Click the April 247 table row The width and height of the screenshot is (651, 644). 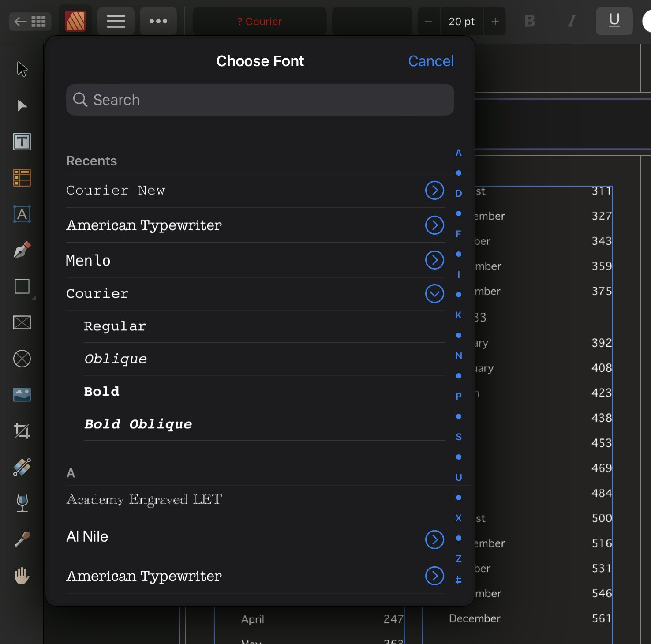pyautogui.click(x=322, y=619)
